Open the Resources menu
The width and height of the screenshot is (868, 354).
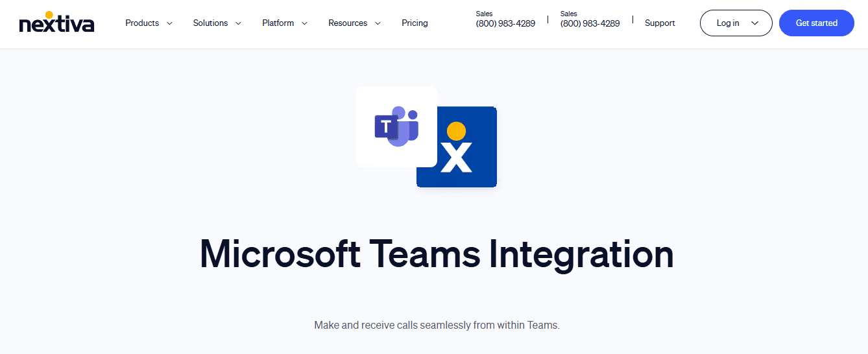pyautogui.click(x=348, y=23)
